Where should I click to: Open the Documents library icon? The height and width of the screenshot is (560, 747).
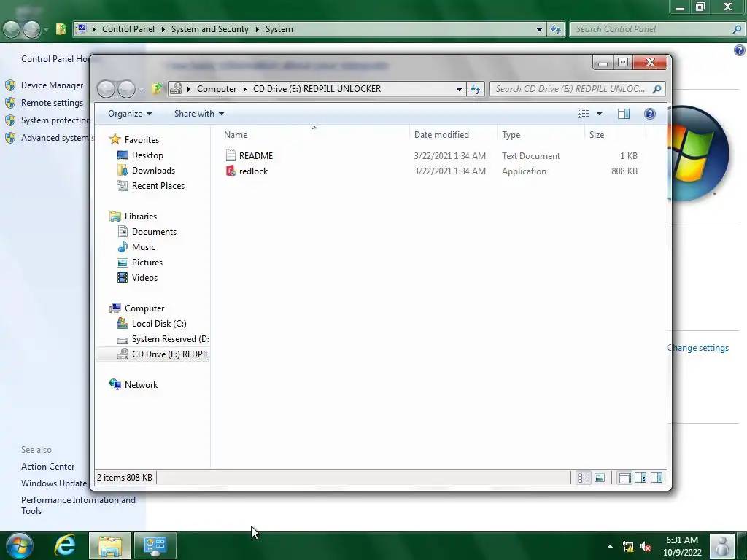click(123, 231)
